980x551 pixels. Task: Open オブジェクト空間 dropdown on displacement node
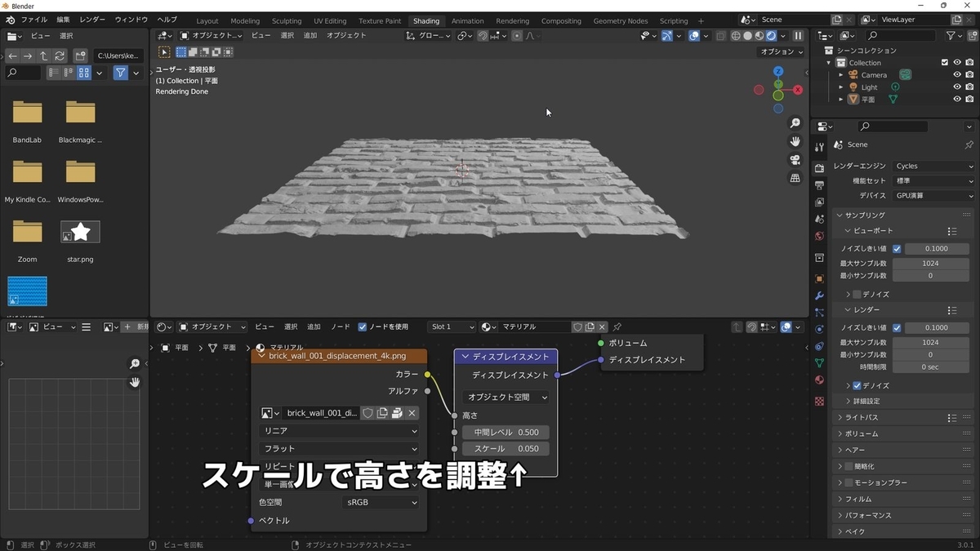(506, 398)
